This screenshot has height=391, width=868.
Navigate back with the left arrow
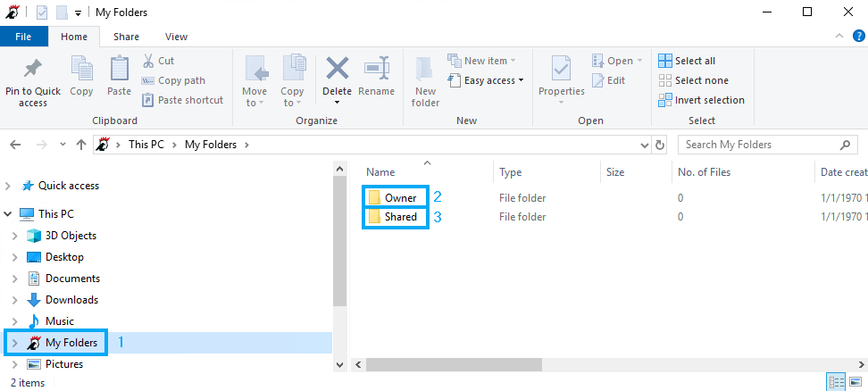coord(15,145)
